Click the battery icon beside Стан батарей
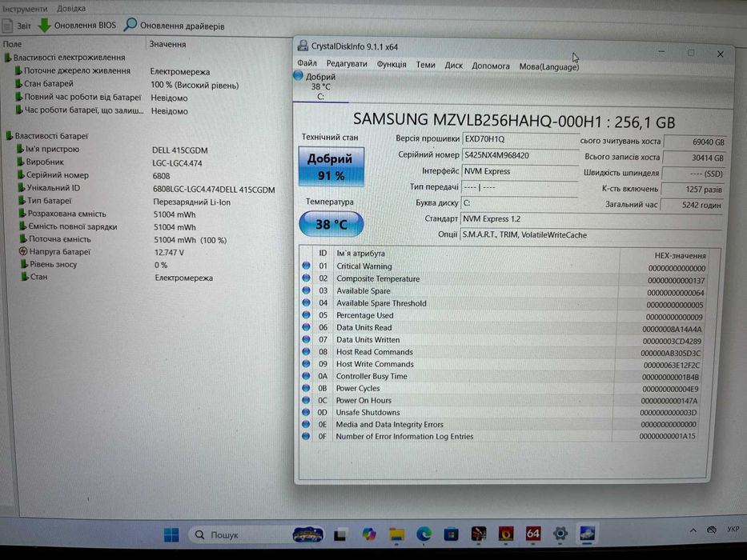Screen dimensions: 747x560 point(18,84)
